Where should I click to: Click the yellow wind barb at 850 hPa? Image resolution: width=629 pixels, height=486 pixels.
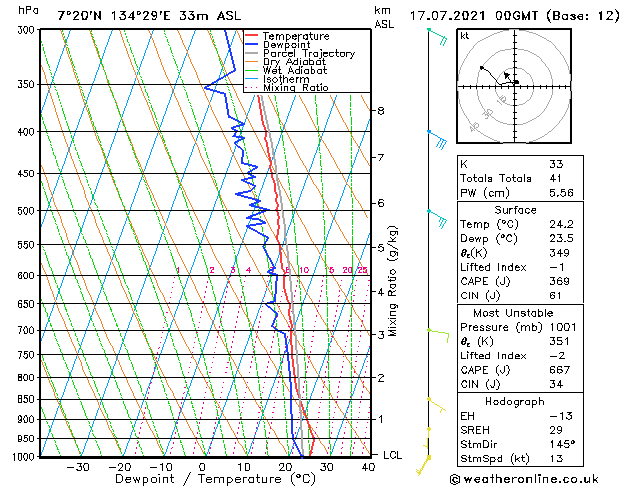tap(436, 405)
